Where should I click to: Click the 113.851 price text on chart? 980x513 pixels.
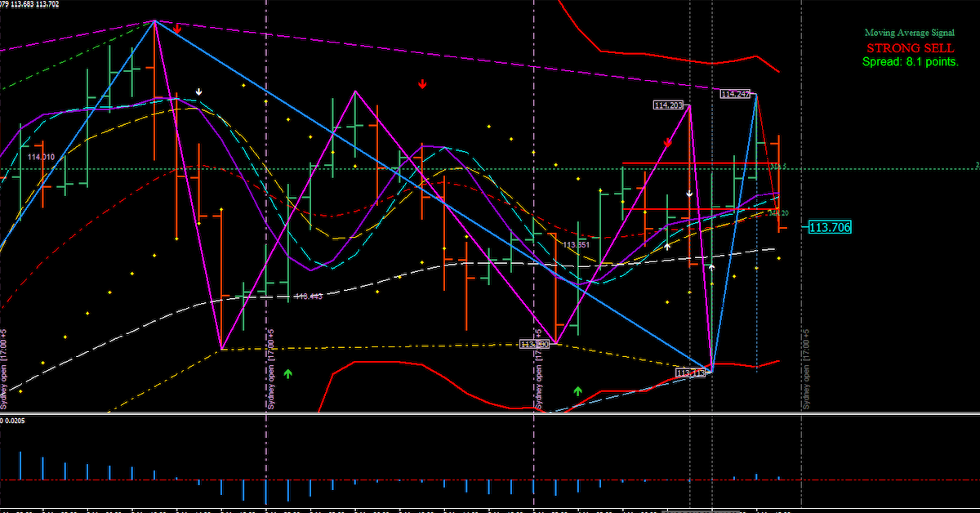click(x=576, y=244)
